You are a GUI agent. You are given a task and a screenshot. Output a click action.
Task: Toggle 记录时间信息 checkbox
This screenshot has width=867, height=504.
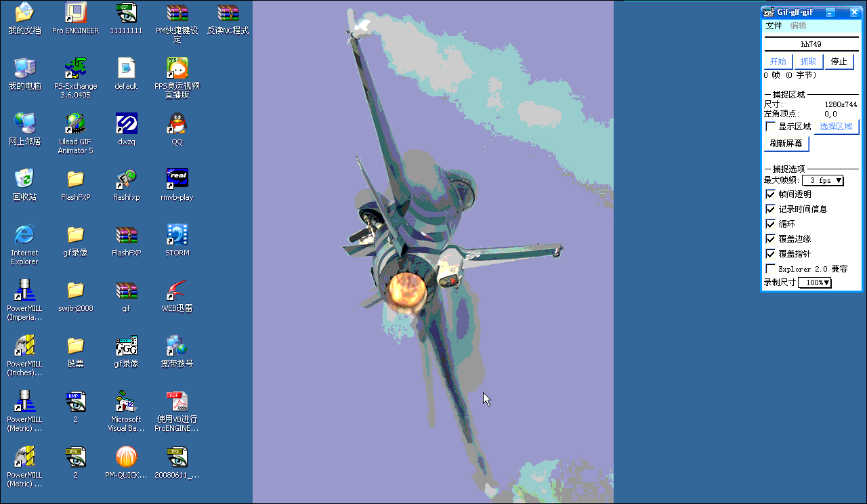(x=770, y=209)
